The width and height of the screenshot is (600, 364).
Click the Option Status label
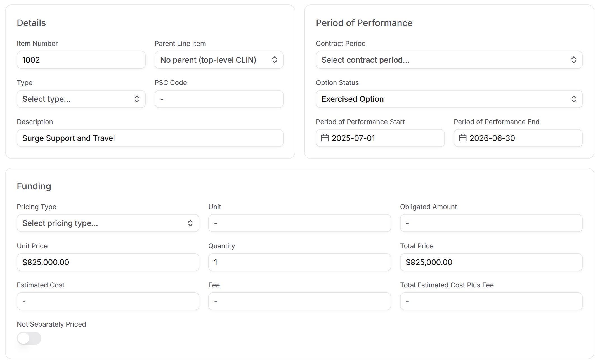click(x=337, y=82)
